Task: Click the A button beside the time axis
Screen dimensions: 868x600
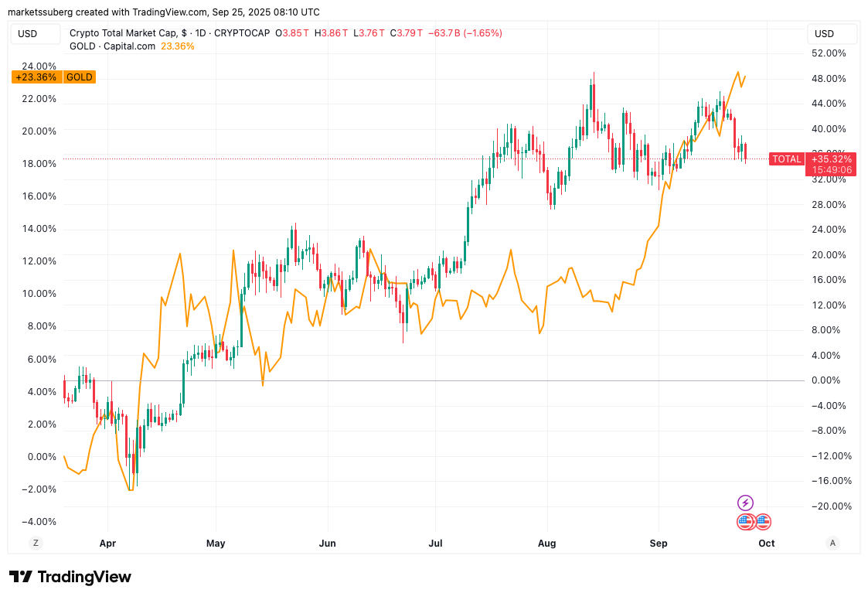Action: pyautogui.click(x=832, y=543)
